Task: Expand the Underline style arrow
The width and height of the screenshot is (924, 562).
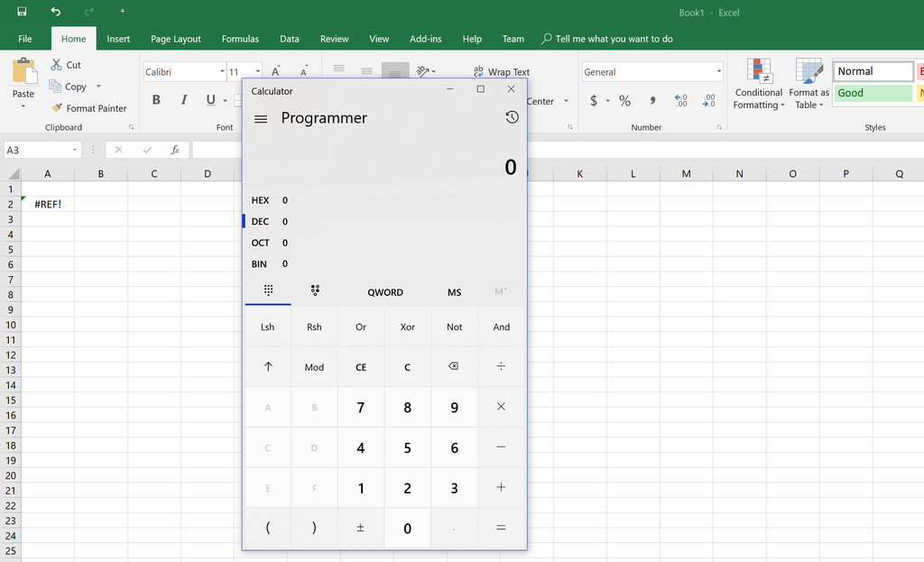Action: pos(225,101)
